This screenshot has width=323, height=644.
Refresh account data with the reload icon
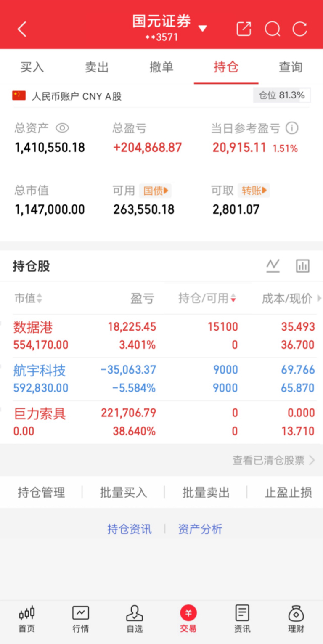pyautogui.click(x=300, y=29)
